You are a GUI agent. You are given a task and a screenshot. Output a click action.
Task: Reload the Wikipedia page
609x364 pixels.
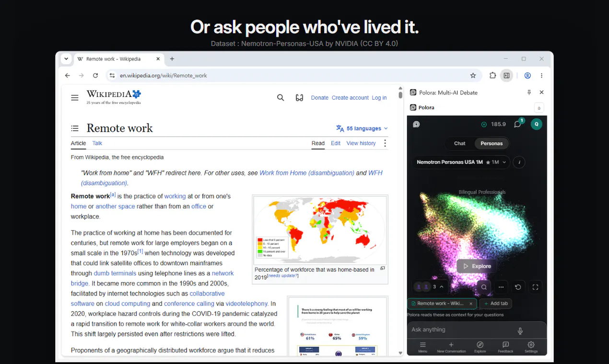[95, 76]
